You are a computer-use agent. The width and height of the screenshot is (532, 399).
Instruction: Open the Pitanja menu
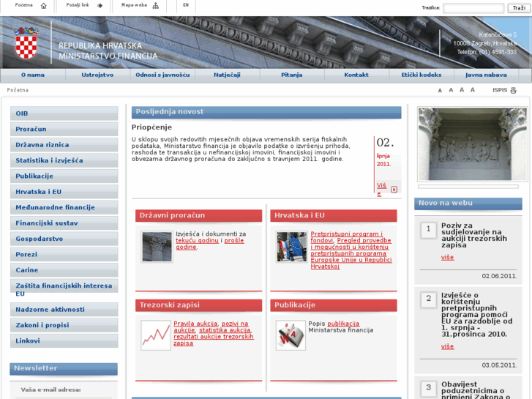pyautogui.click(x=292, y=75)
